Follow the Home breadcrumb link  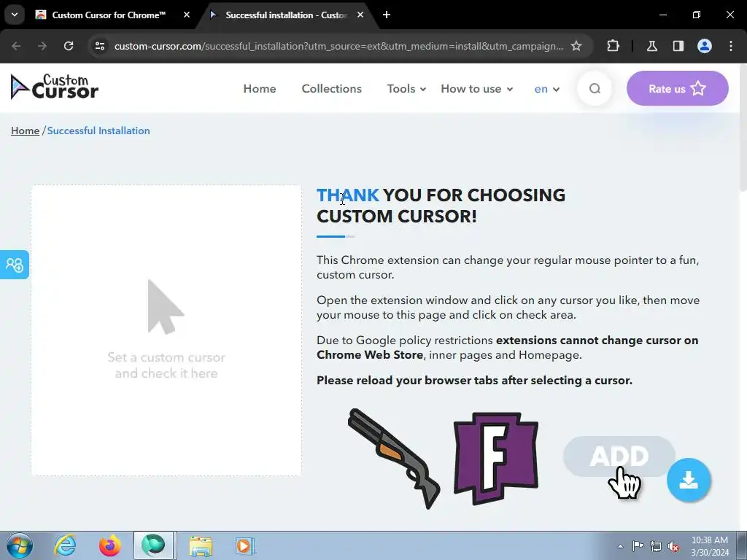[x=26, y=131]
